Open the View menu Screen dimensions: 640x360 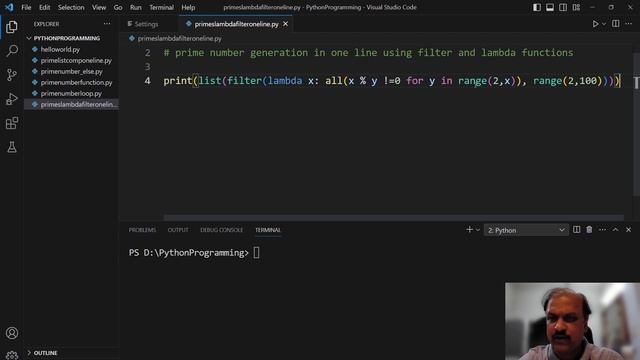coord(99,7)
